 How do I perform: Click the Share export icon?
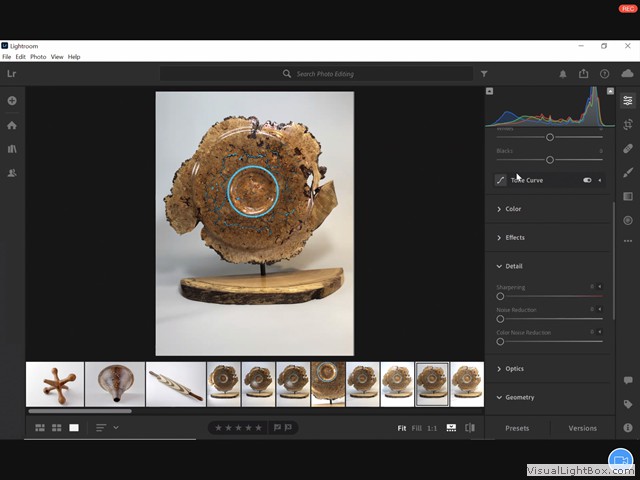tap(583, 74)
